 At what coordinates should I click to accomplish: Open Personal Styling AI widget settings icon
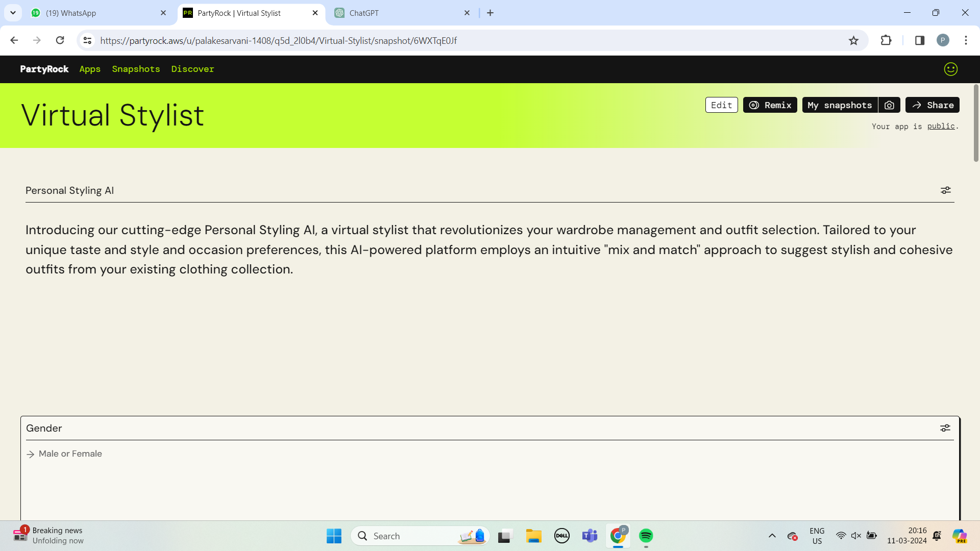tap(945, 190)
